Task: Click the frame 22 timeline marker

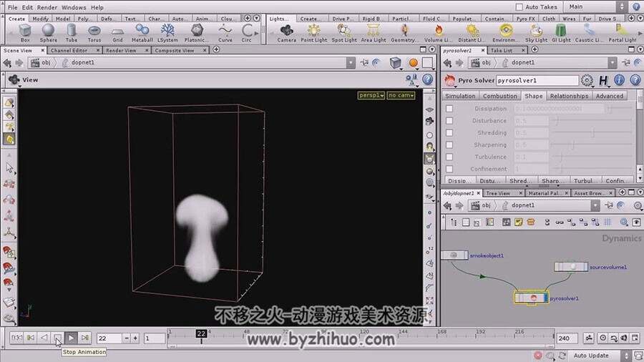Action: pyautogui.click(x=201, y=334)
